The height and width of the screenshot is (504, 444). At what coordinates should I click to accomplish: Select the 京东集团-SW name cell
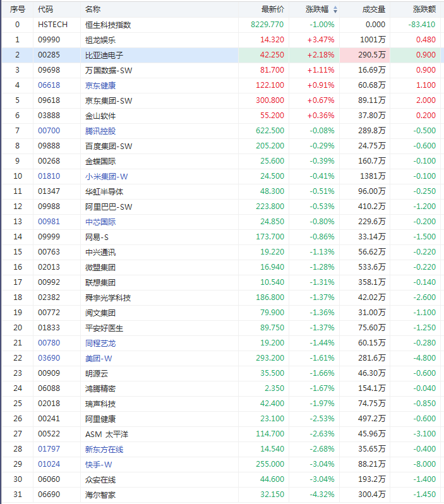tap(109, 100)
